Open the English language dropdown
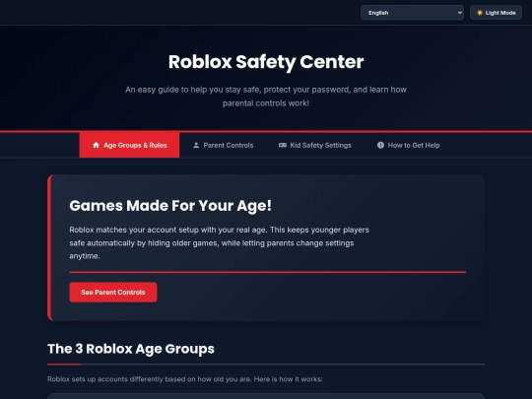Screen dimensions: 532x399 pyautogui.click(x=412, y=13)
